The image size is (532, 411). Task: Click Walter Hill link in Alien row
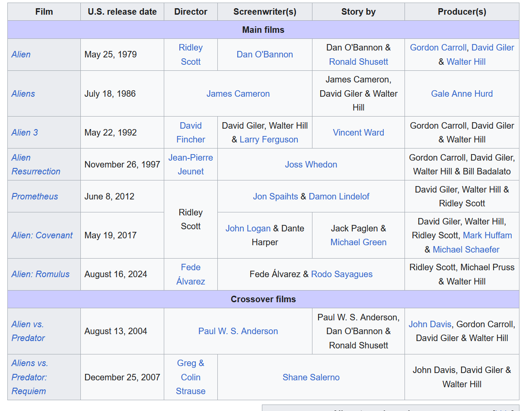coord(466,62)
